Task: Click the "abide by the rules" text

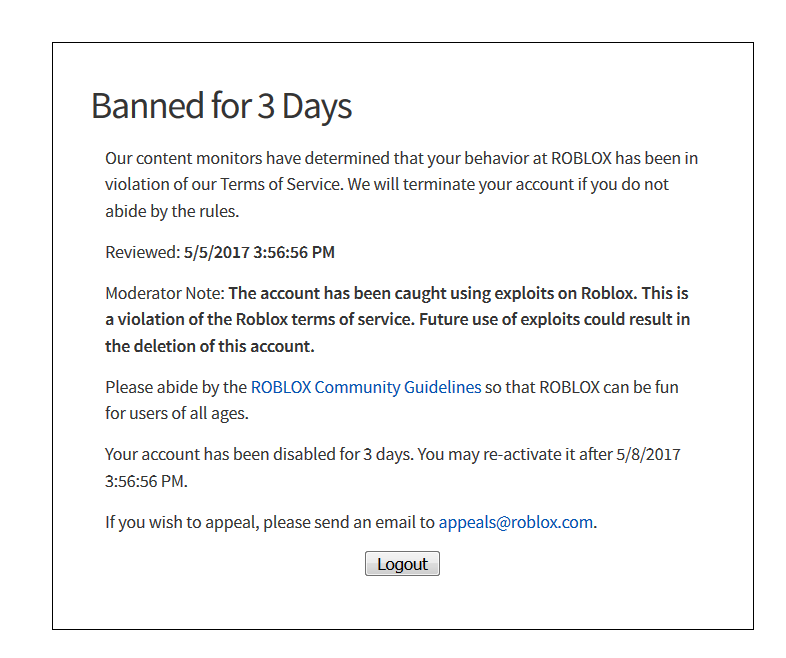Action: [x=172, y=211]
